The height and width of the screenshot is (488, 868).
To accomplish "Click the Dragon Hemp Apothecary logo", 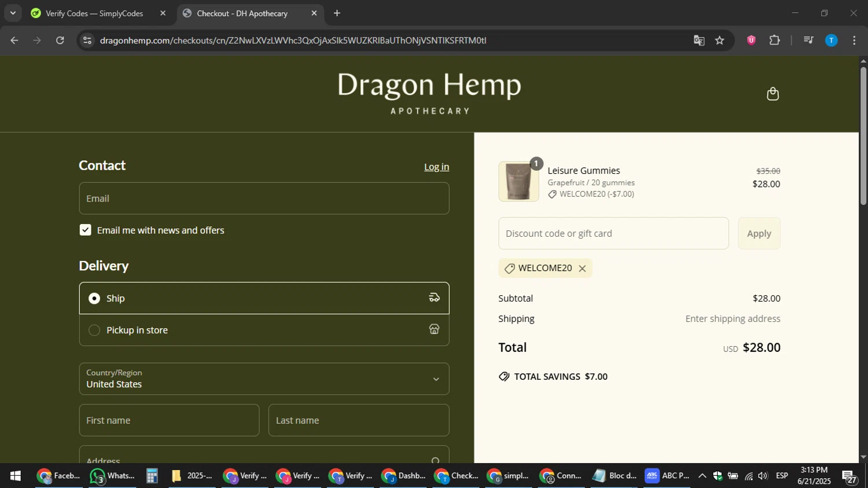I will (429, 93).
